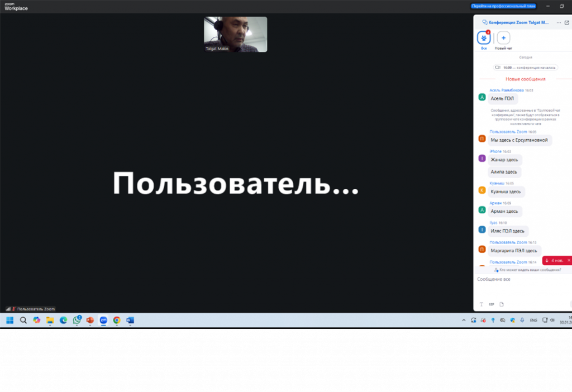Viewport: 572px width, 392px height.
Task: Open the text formatting tool in chat
Action: pyautogui.click(x=482, y=304)
